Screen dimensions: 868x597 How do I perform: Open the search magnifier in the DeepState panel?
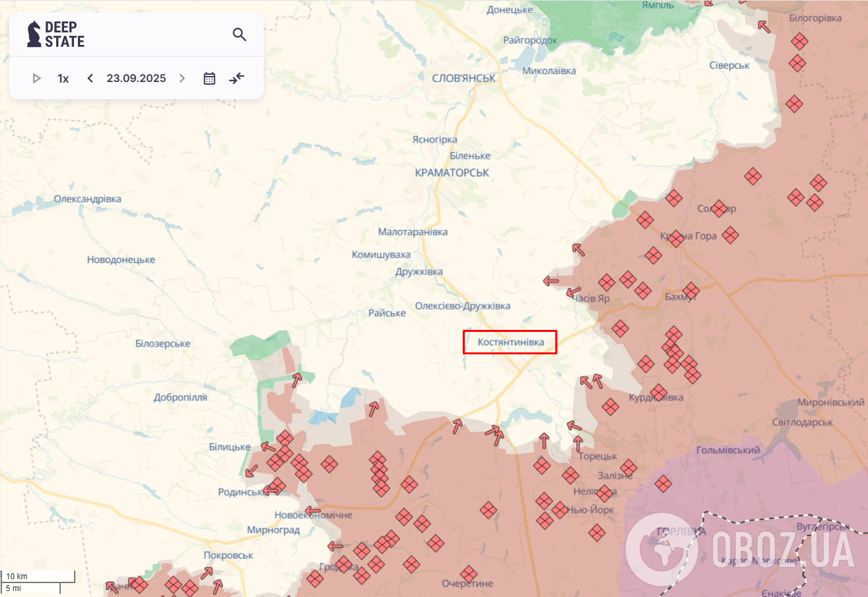(x=239, y=34)
